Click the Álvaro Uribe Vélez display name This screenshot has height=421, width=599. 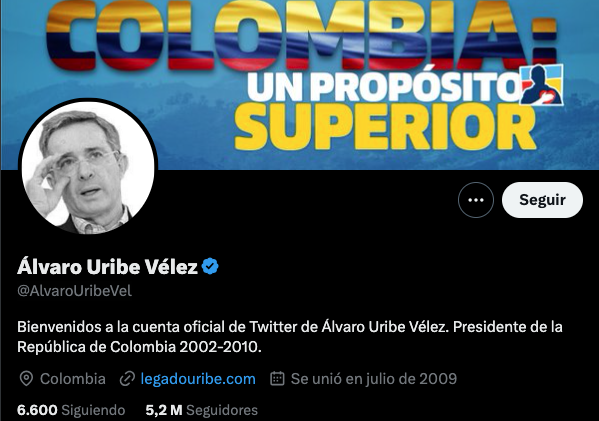coord(107,266)
